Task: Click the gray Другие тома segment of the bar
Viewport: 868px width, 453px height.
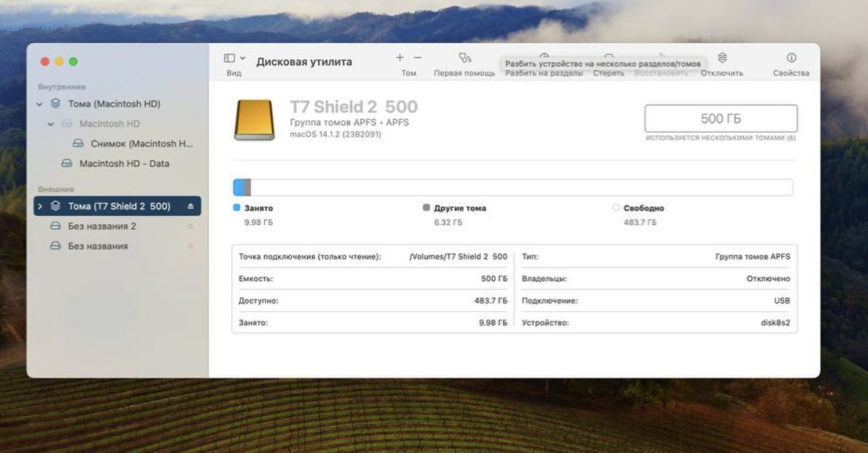Action: click(x=248, y=187)
